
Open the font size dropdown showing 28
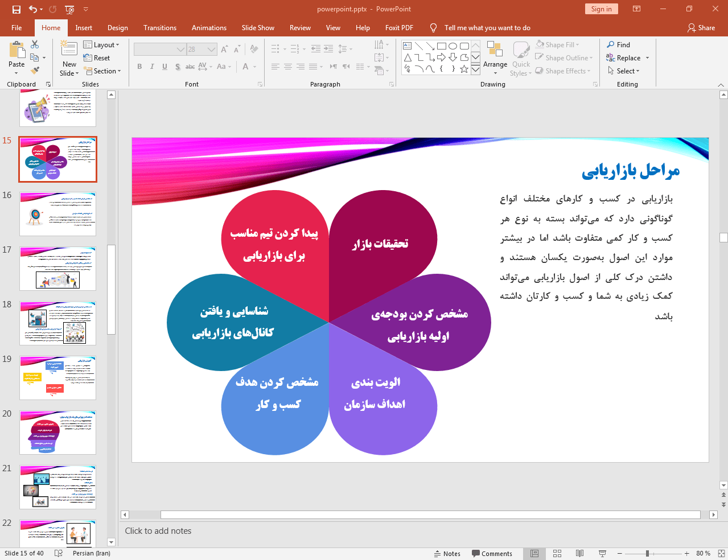tap(212, 50)
